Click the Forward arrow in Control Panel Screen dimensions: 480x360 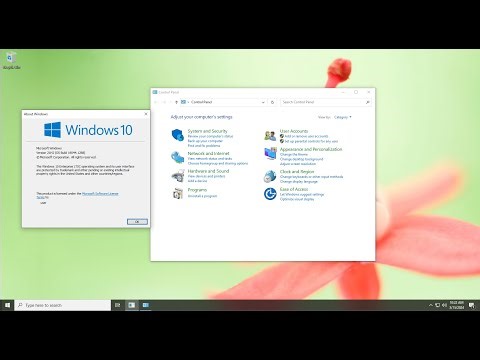point(164,102)
